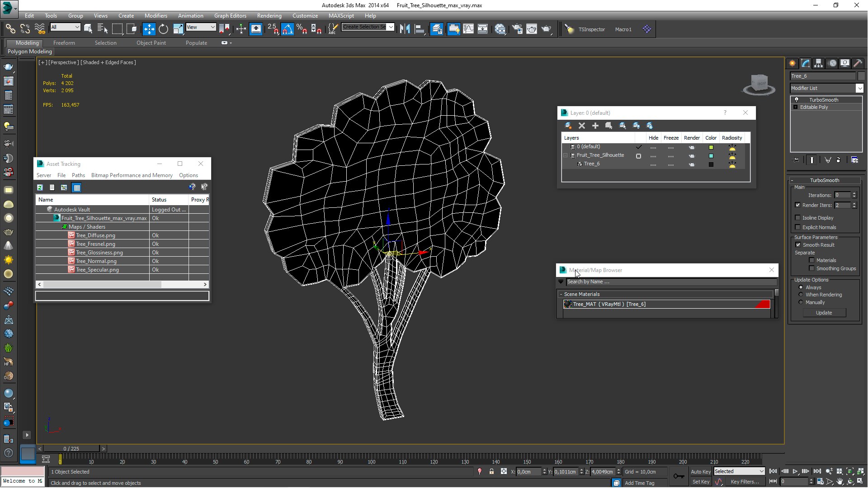Click the Mirror tool icon
Screen dimensions: 868x488
pyautogui.click(x=405, y=29)
